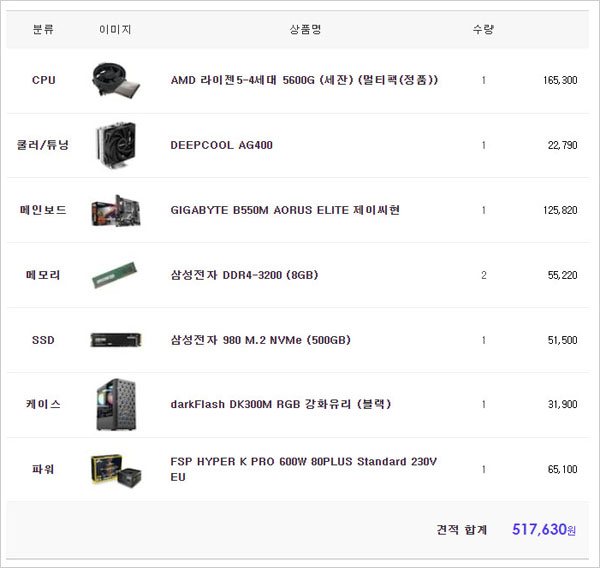Select the 케이스 category label
This screenshot has height=568, width=600.
(x=43, y=404)
